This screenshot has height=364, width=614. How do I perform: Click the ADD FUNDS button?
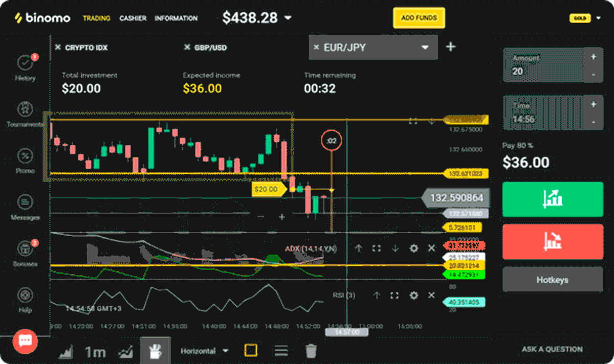[419, 18]
